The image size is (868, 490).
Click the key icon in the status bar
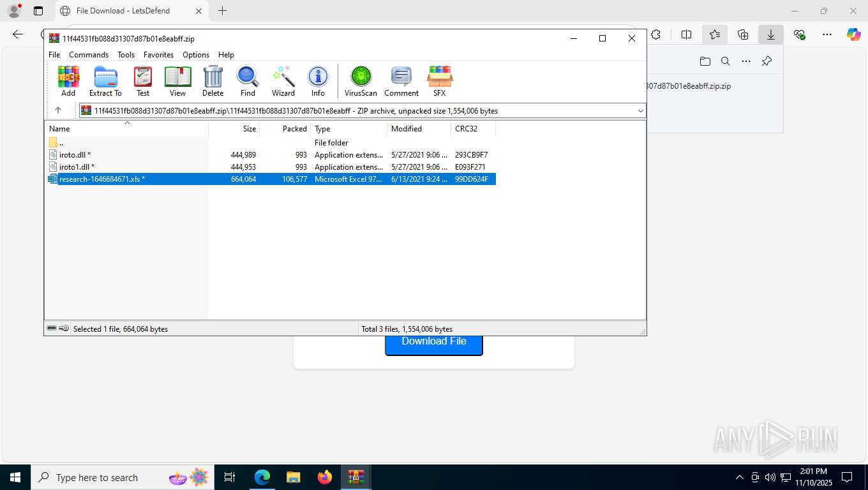pyautogui.click(x=64, y=329)
